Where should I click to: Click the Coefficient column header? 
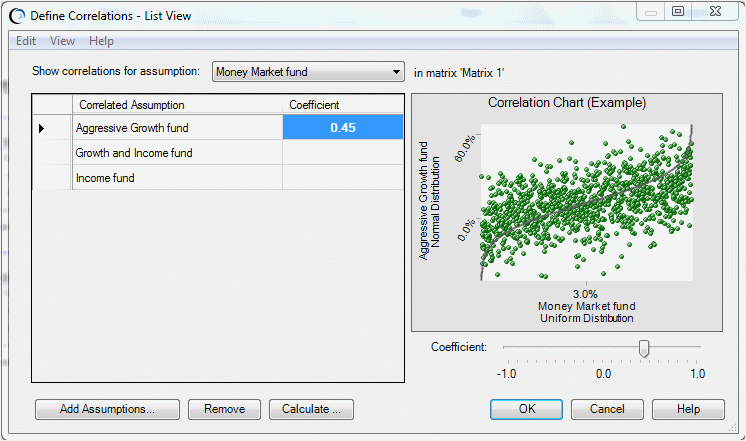click(x=343, y=105)
